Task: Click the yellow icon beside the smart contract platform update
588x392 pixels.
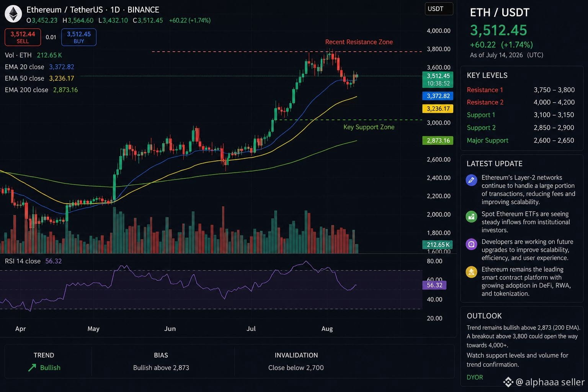Action: tap(471, 272)
